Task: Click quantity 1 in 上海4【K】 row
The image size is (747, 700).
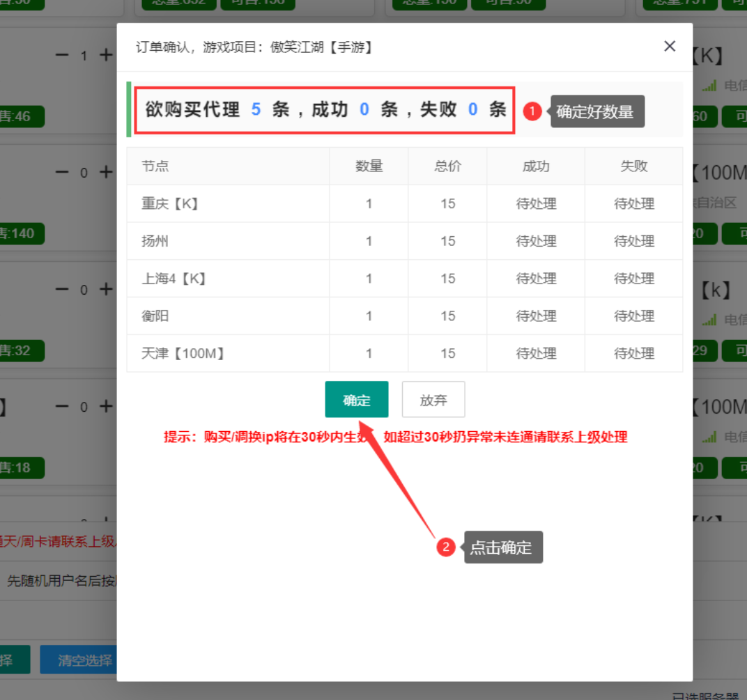Action: pyautogui.click(x=369, y=279)
